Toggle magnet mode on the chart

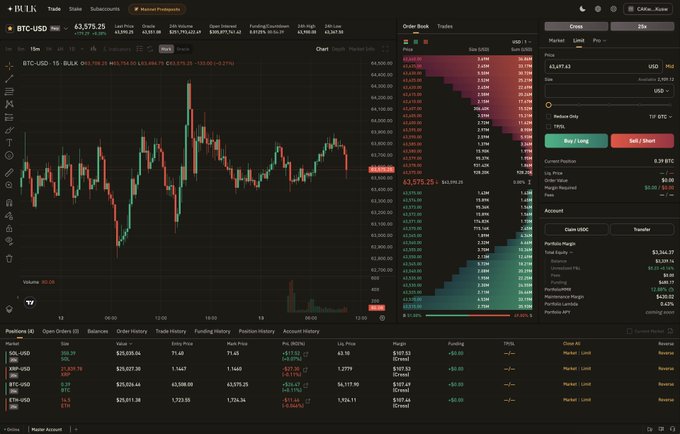(9, 202)
